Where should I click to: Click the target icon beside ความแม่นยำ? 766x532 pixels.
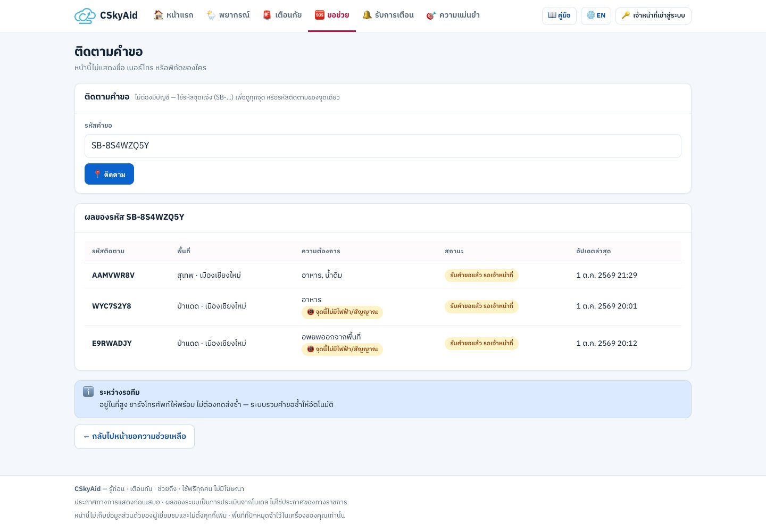(x=431, y=15)
